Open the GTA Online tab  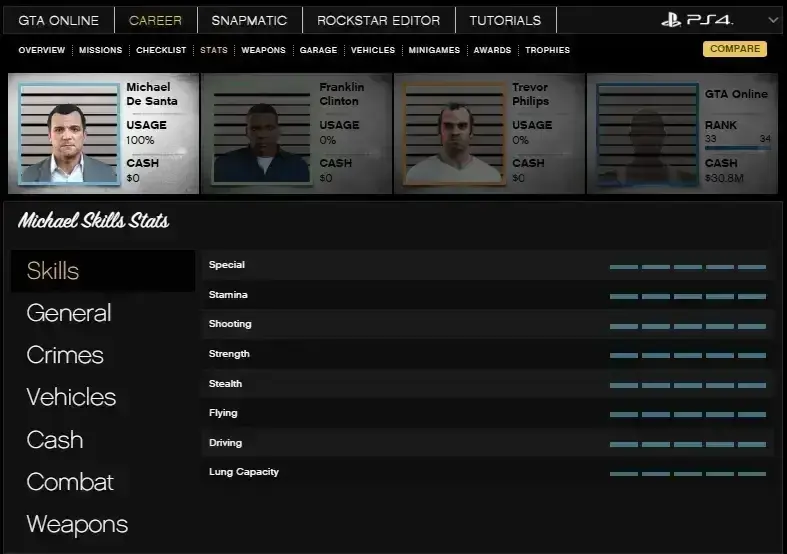[x=59, y=20]
